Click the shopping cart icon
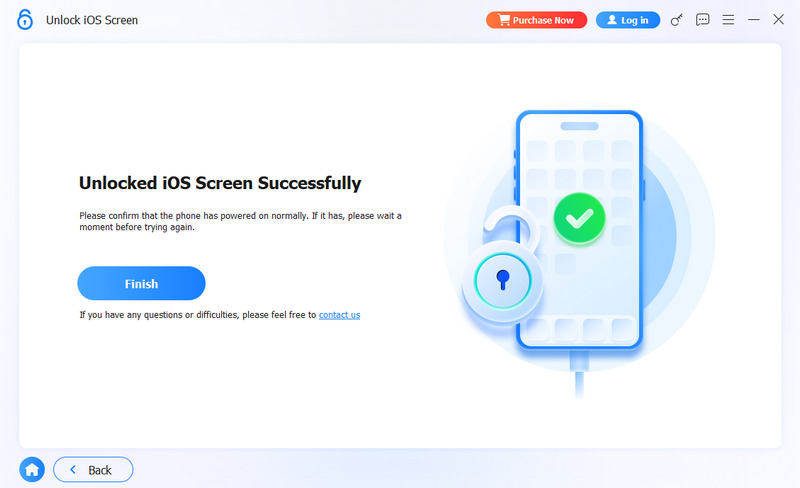Screen dimensions: 800x488 (x=504, y=20)
